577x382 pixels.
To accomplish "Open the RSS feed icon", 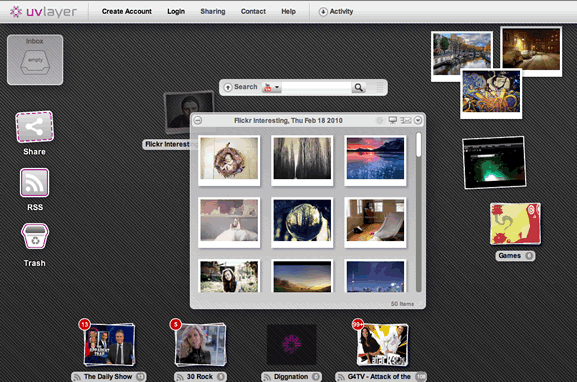I will (35, 183).
